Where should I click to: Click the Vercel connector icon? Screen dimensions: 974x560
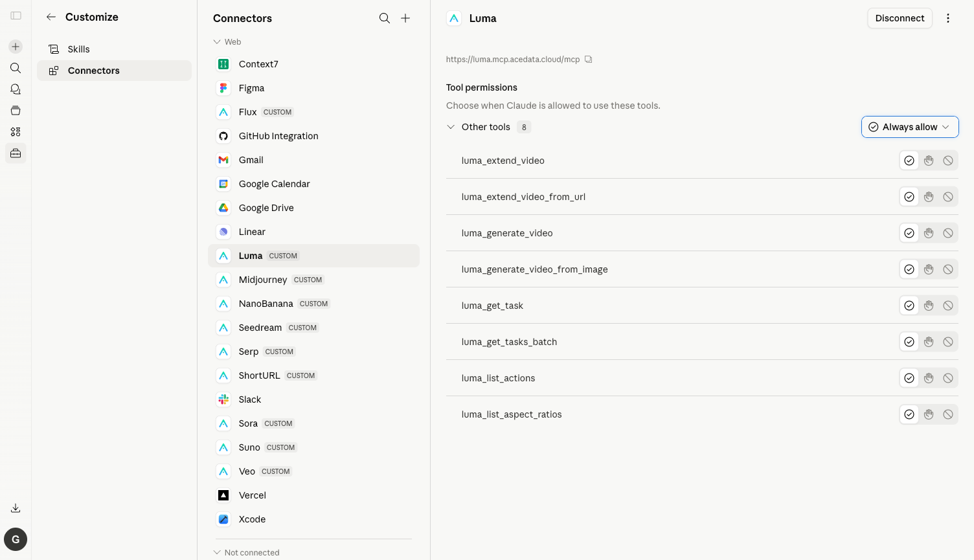tap(223, 495)
